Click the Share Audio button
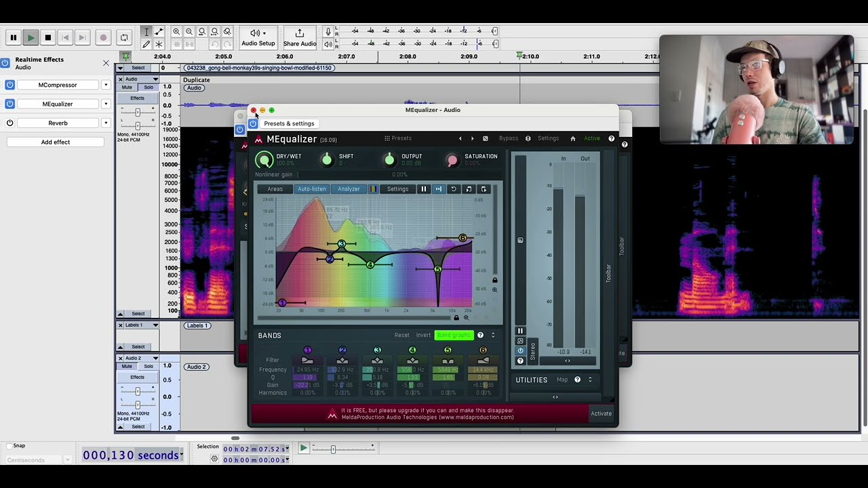The image size is (868, 488). coord(300,38)
